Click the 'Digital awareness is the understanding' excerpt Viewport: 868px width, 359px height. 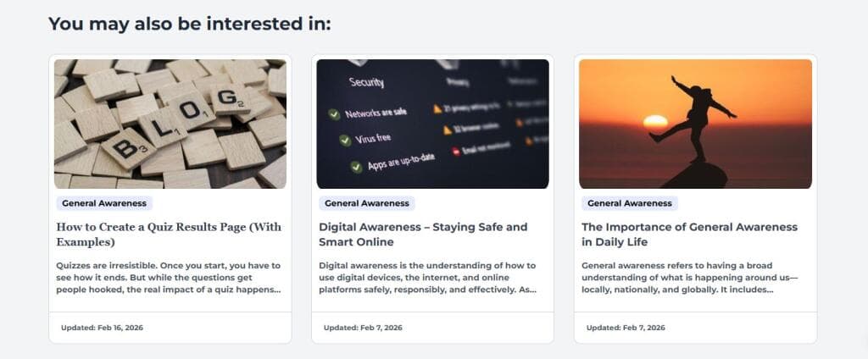click(x=428, y=278)
